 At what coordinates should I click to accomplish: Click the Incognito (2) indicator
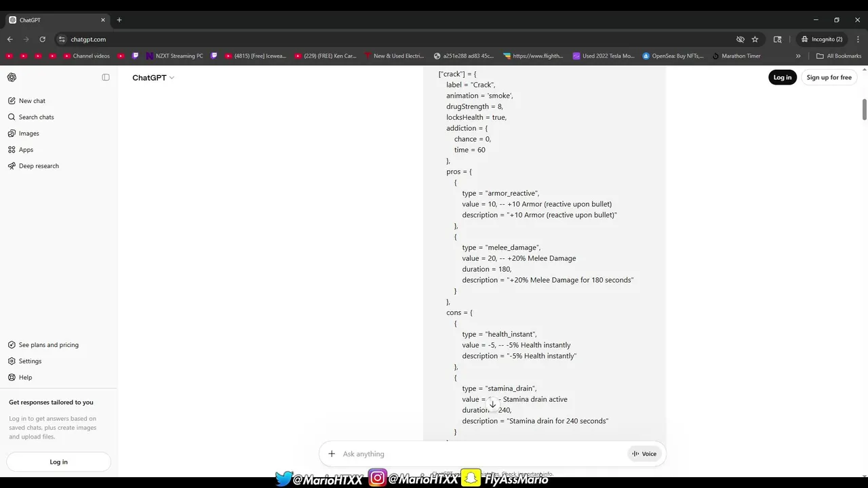coord(822,39)
